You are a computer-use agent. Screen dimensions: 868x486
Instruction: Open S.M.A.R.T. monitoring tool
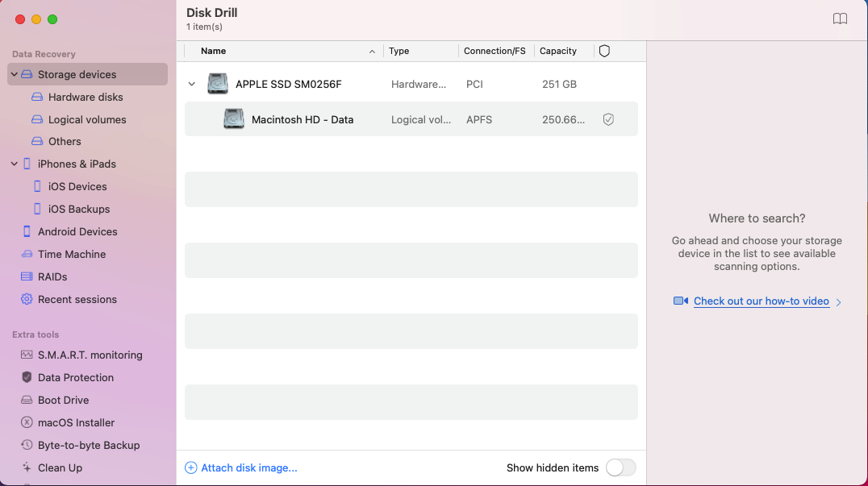tap(90, 355)
